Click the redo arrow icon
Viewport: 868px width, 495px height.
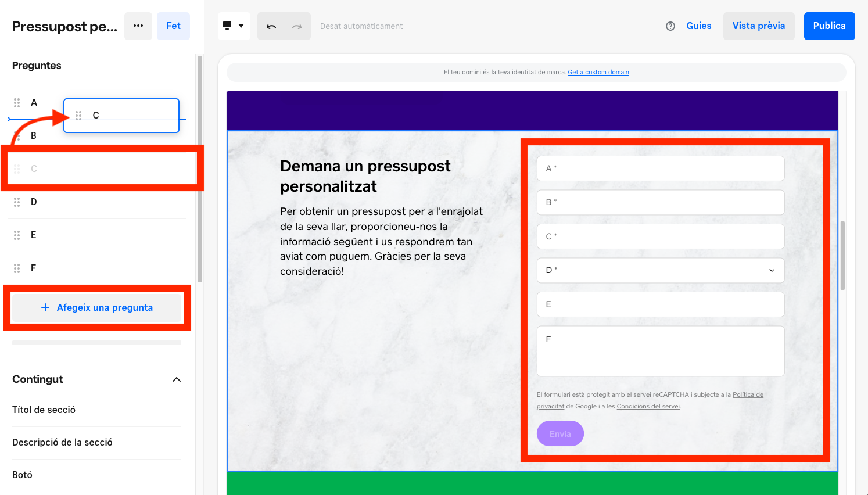pyautogui.click(x=297, y=26)
